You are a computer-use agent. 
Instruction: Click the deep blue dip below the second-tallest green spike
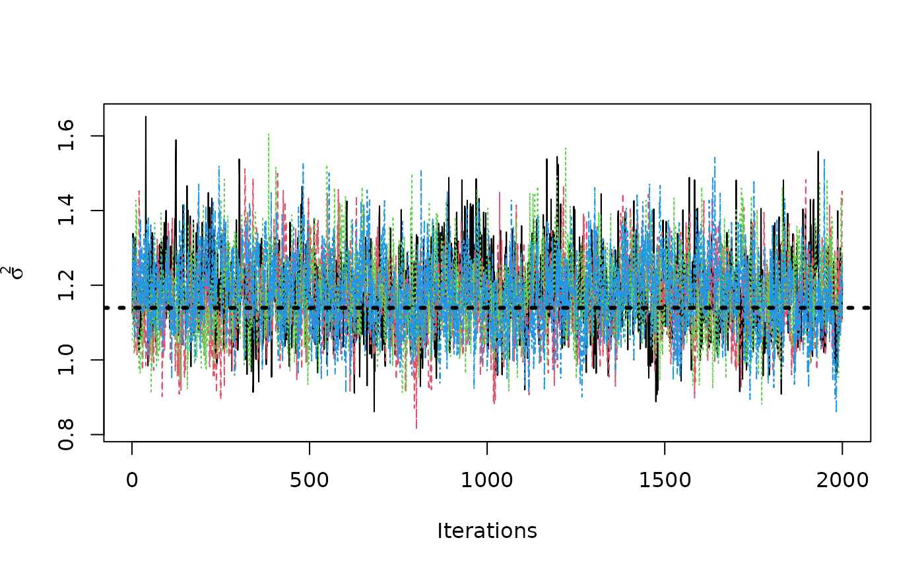[x=581, y=397]
